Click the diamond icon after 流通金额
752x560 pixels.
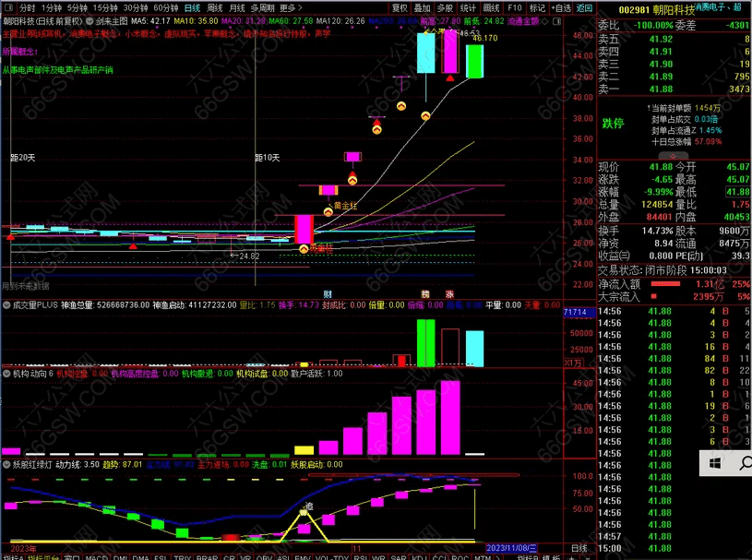544,21
